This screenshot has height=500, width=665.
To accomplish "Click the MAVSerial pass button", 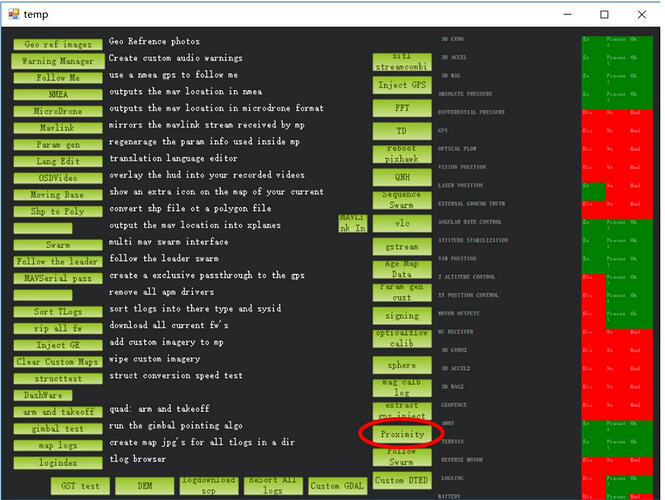I will [58, 278].
